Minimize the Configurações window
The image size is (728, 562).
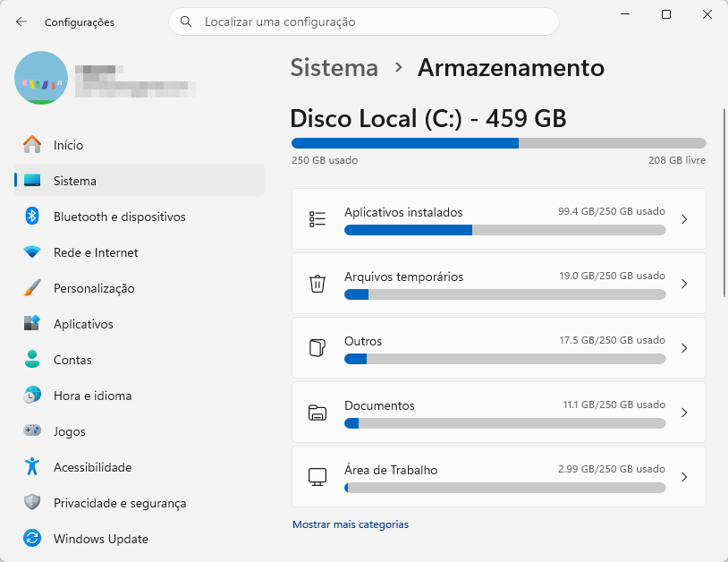point(625,14)
